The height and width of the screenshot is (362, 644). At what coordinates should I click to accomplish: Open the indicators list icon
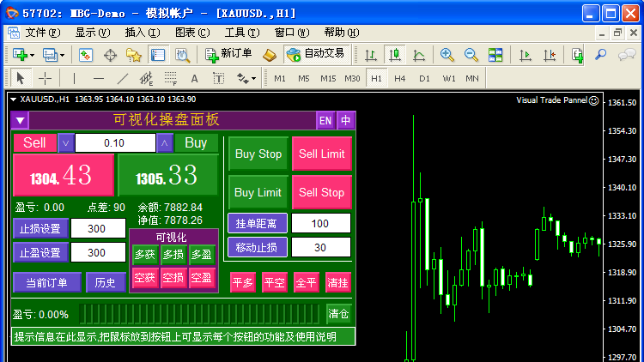click(578, 55)
